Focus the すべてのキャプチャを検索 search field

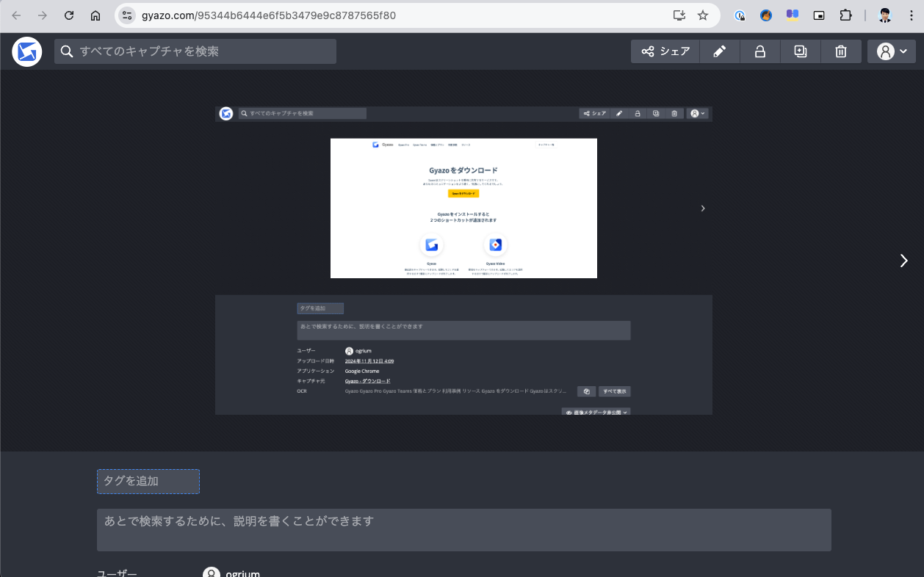tap(195, 51)
